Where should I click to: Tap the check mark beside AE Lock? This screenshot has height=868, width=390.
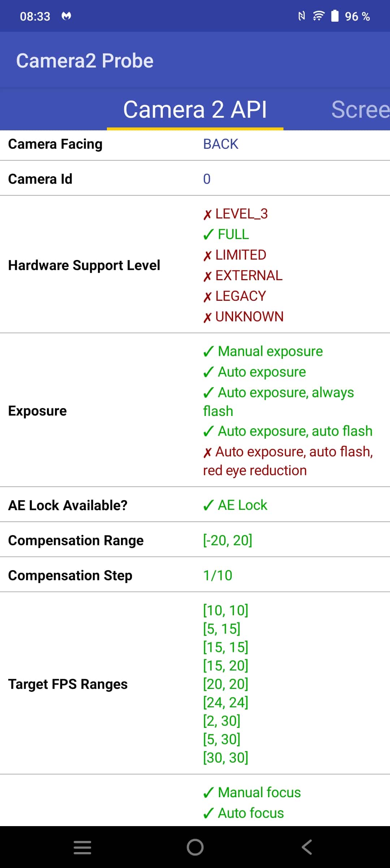pyautogui.click(x=208, y=505)
